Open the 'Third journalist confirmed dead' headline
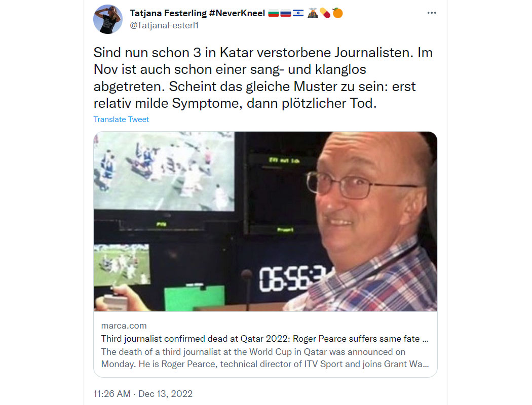The height and width of the screenshot is (405, 532). [264, 339]
